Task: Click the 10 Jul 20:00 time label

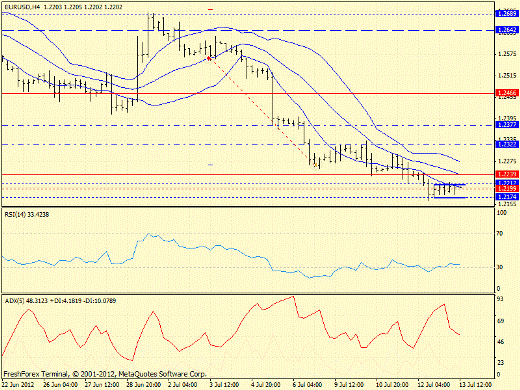Action: [x=392, y=385]
